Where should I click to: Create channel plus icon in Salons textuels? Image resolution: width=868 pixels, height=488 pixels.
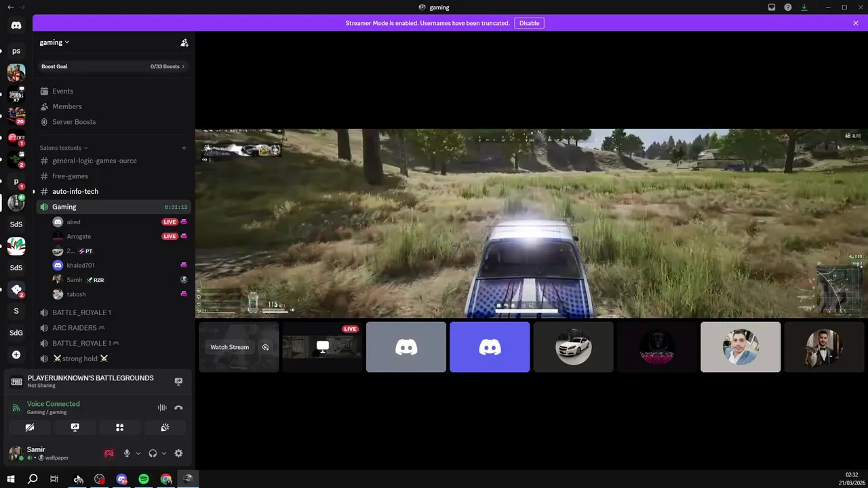point(184,148)
